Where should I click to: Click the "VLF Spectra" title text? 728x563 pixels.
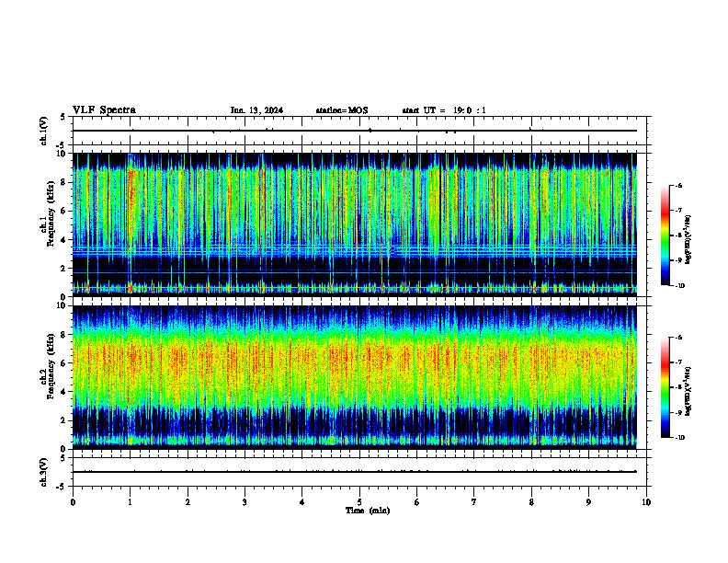(x=104, y=110)
